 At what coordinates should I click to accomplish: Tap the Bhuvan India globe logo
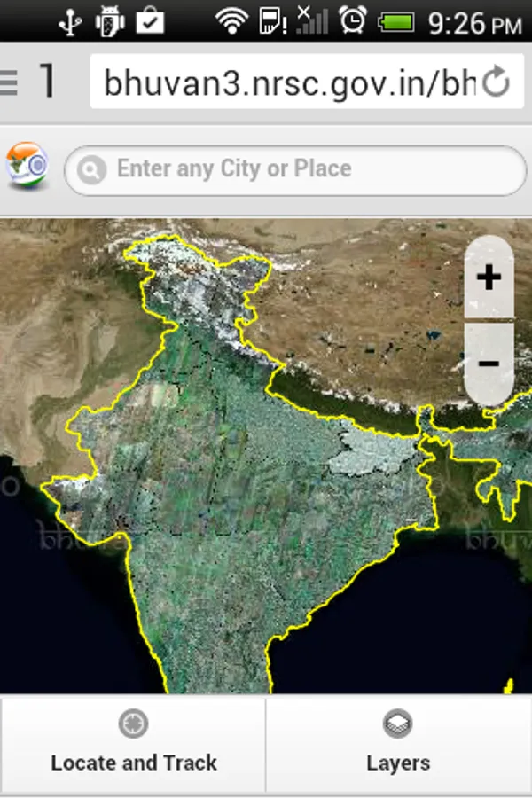click(x=27, y=166)
